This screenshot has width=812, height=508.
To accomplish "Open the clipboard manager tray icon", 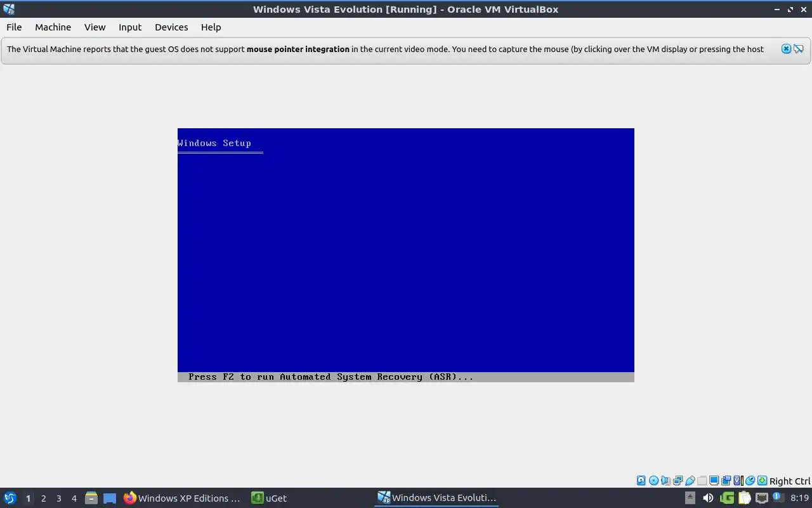I will pos(743,498).
